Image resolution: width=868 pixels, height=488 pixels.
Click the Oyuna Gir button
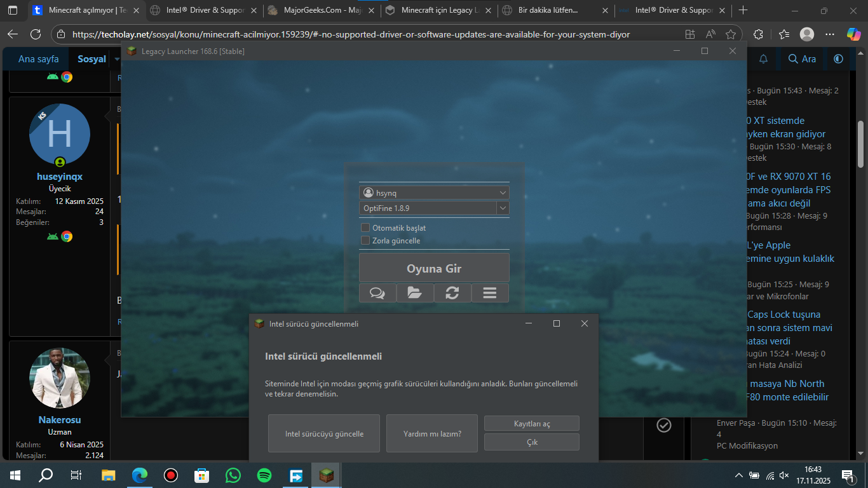tap(434, 268)
